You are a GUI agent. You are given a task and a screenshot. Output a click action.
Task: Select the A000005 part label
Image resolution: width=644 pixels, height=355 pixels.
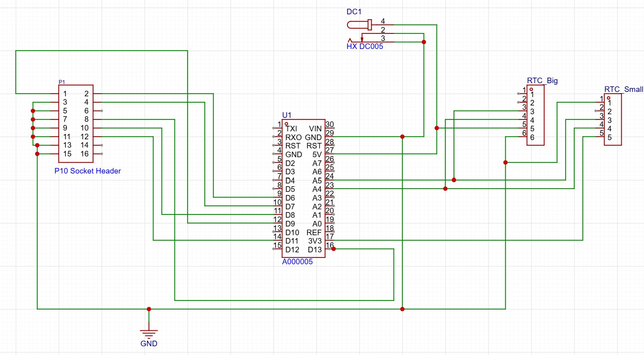pos(297,262)
